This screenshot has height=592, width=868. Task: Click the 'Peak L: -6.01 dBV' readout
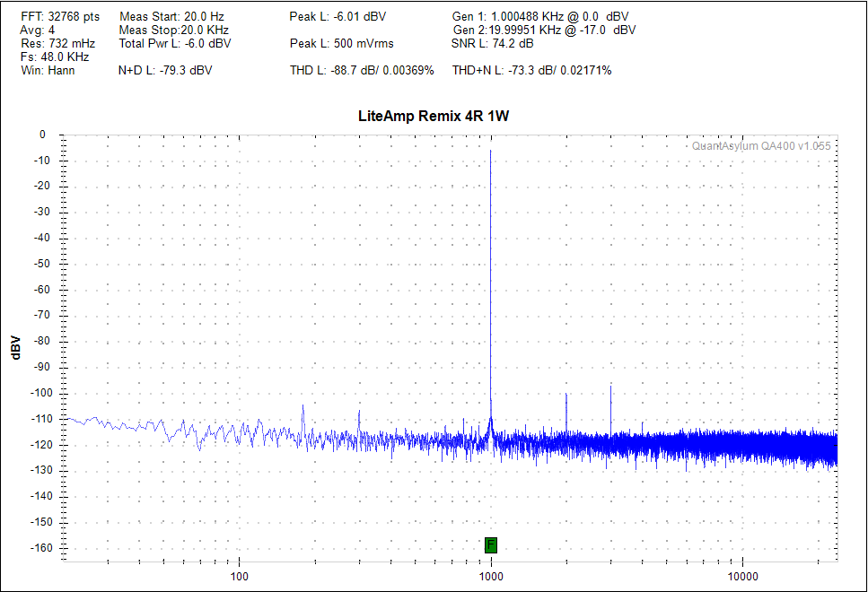338,17
